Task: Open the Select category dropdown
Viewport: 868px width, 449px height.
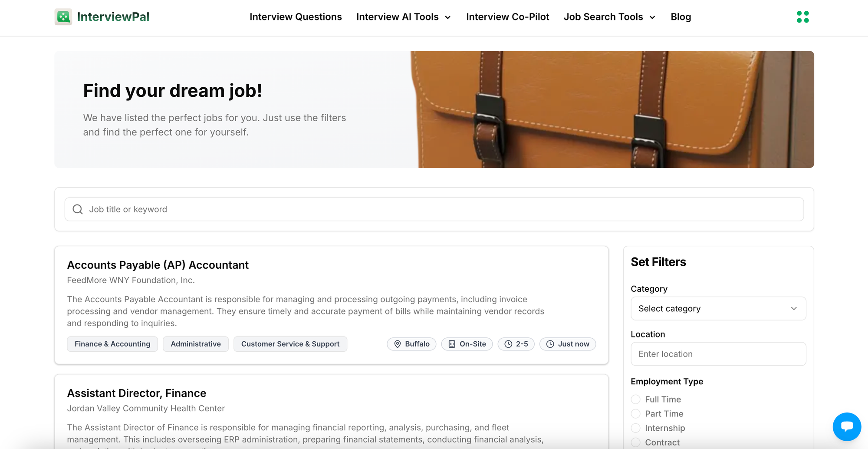Action: coord(718,308)
